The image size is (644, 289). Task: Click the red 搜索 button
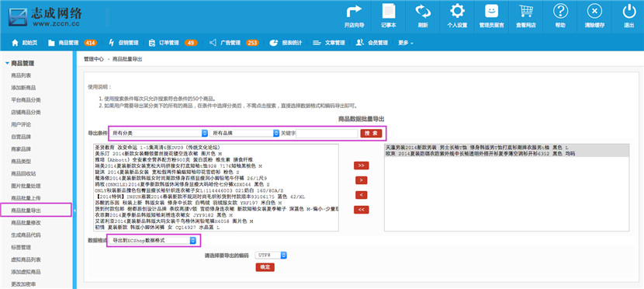pyautogui.click(x=371, y=133)
